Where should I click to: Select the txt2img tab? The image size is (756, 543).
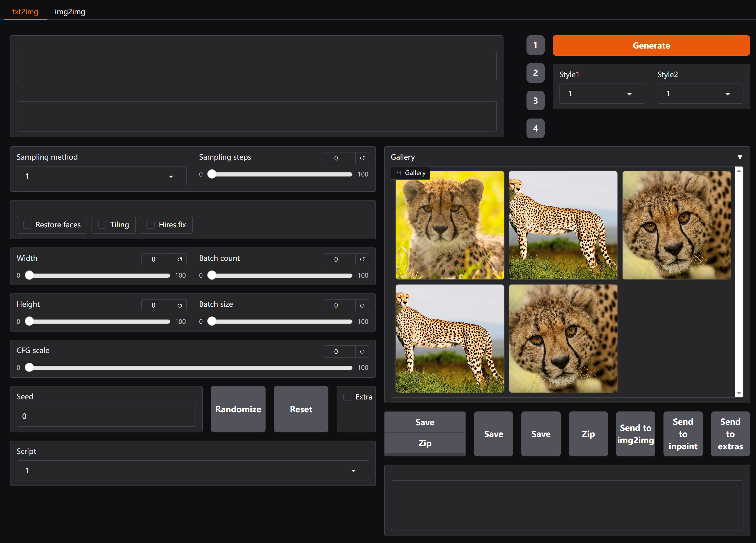[x=25, y=12]
